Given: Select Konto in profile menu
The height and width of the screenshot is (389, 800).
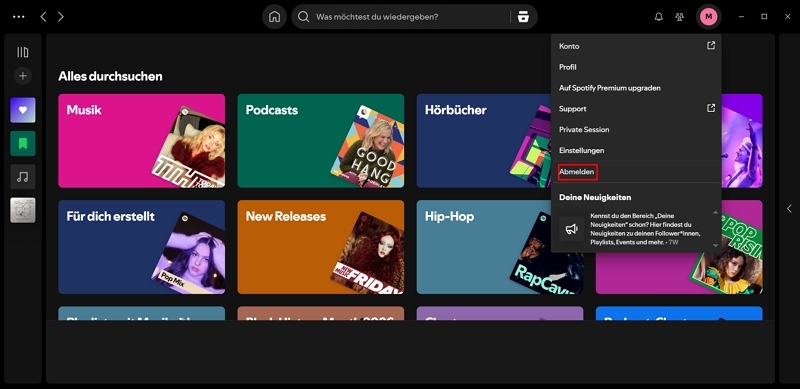Looking at the screenshot, I should pos(636,46).
